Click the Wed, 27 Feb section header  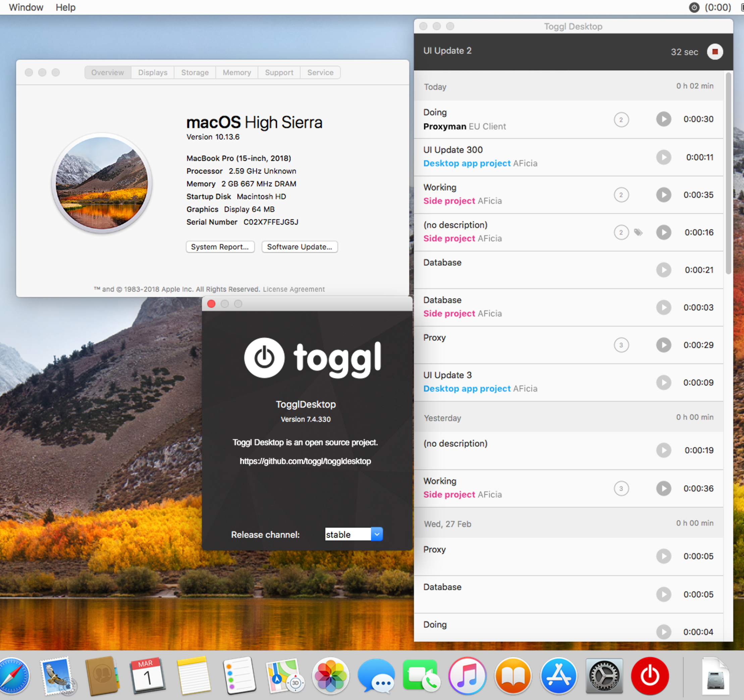pos(568,523)
